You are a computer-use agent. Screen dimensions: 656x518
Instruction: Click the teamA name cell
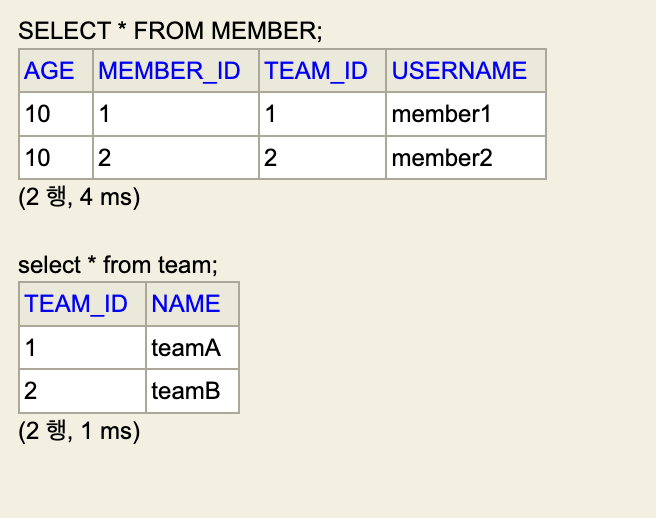tap(186, 348)
